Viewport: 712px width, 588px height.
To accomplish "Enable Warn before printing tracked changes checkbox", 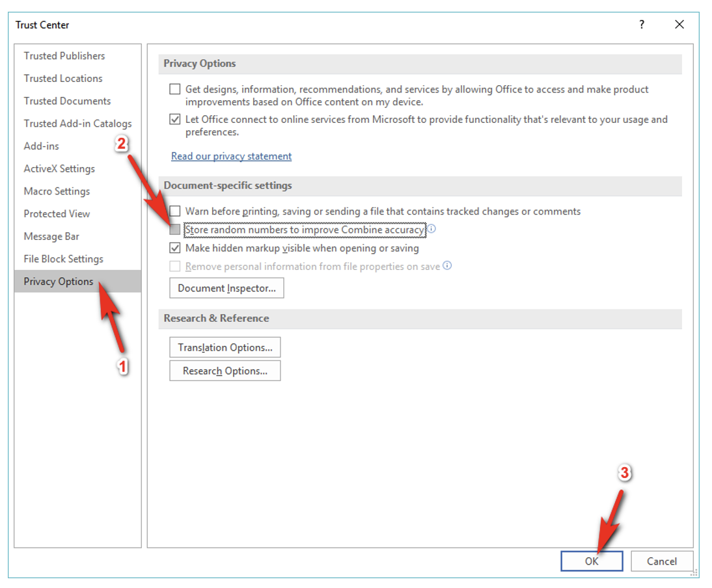I will pos(174,211).
